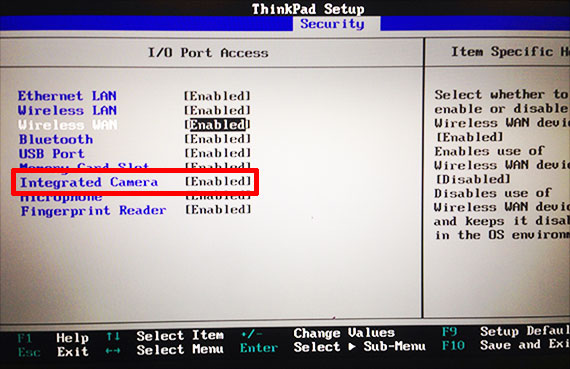Click the Enter key hint

(x=259, y=348)
